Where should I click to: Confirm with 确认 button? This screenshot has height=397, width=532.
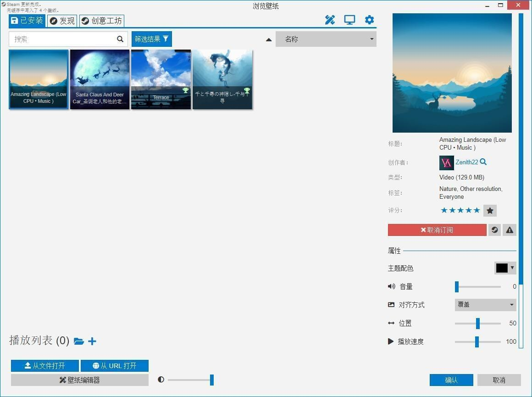click(x=451, y=380)
